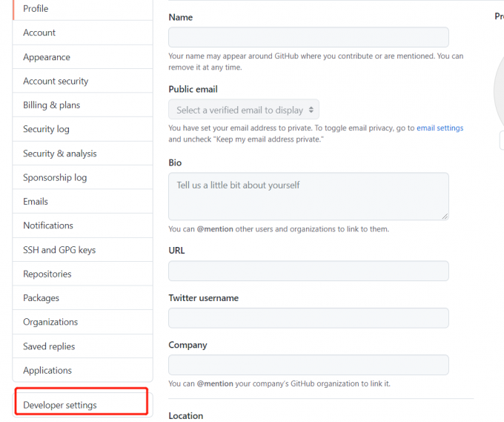
Task: Open the Appearance settings
Action: point(47,57)
